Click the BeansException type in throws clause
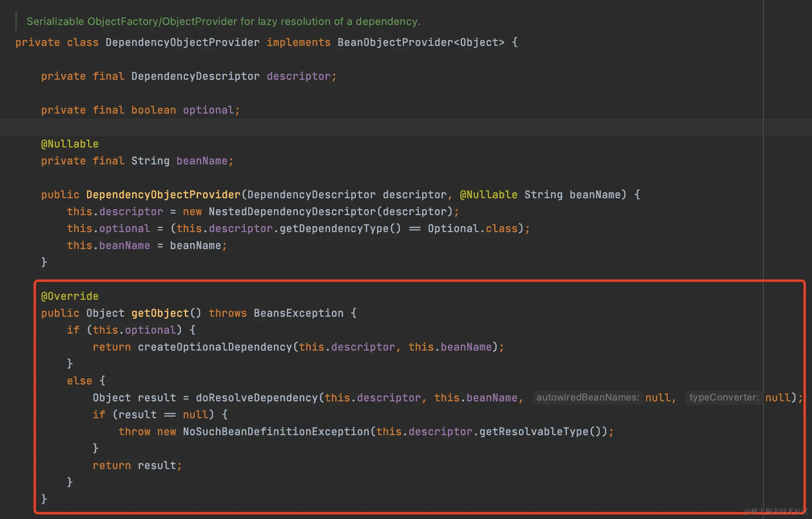Image resolution: width=812 pixels, height=519 pixels. click(298, 313)
